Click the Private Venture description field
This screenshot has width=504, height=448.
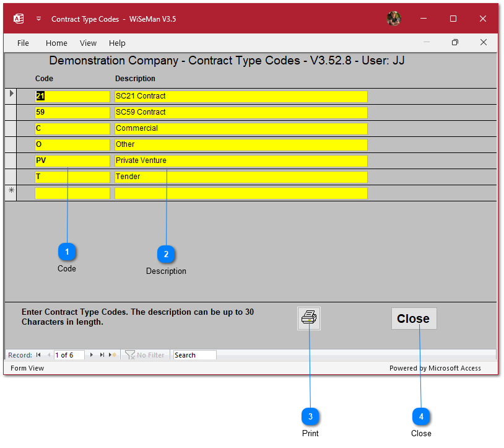(241, 160)
